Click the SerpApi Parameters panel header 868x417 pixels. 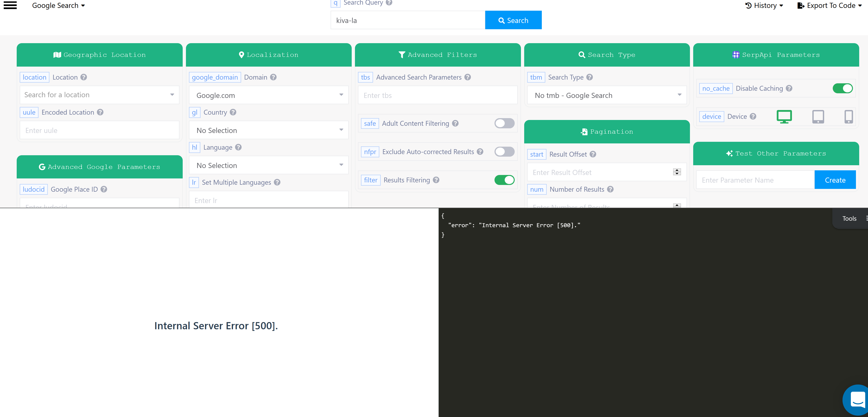tap(776, 55)
